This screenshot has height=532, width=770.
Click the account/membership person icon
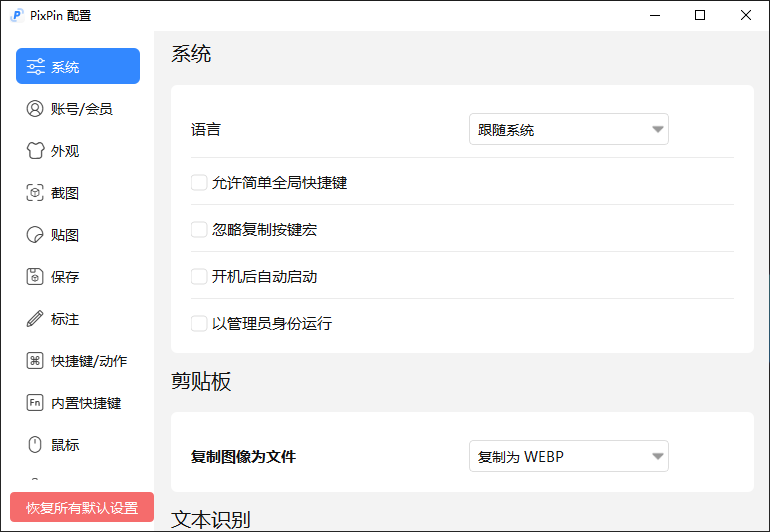pos(35,109)
